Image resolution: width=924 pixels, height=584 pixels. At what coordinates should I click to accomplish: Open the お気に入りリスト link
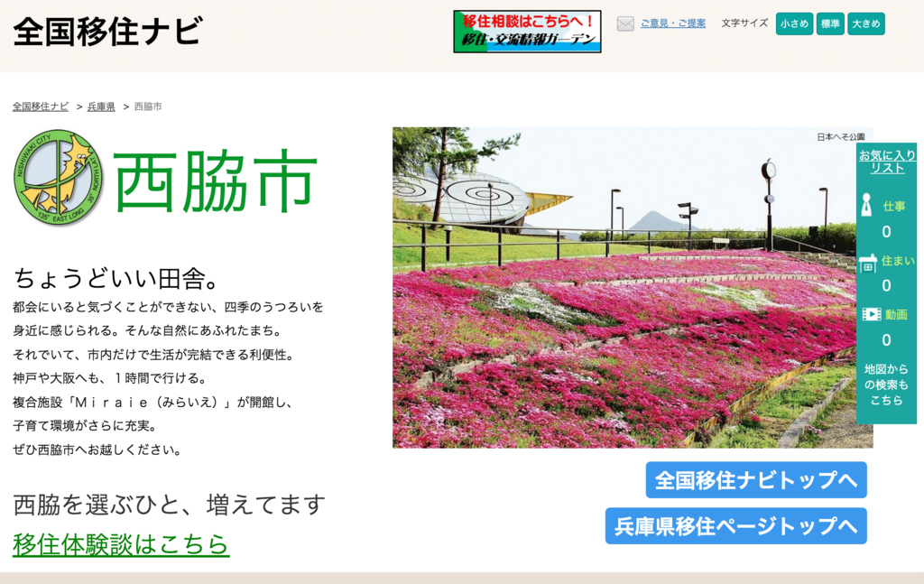pyautogui.click(x=887, y=162)
